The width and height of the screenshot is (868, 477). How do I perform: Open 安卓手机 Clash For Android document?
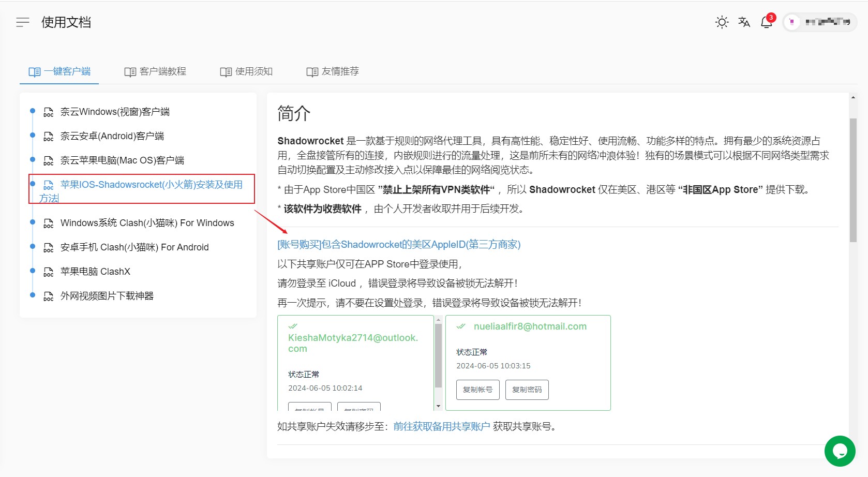click(x=134, y=247)
